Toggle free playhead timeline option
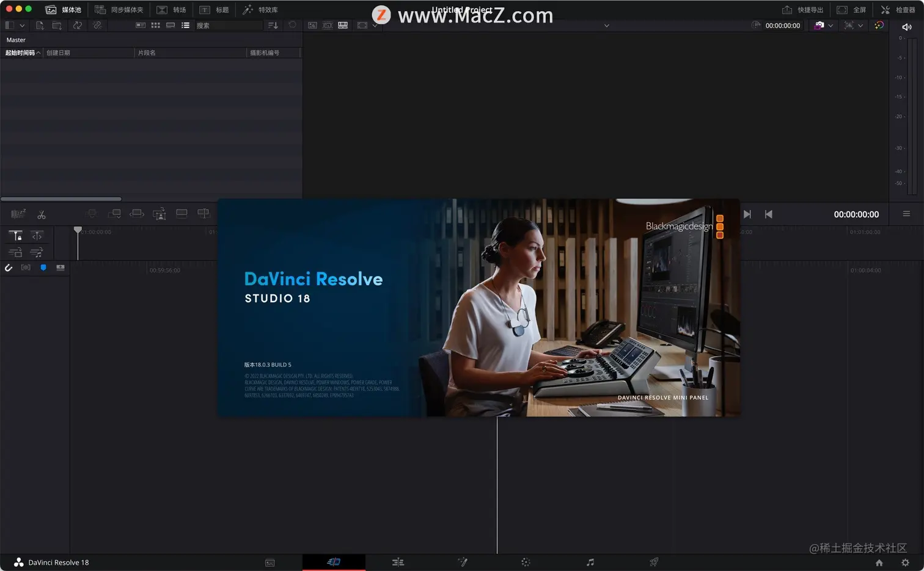Screen dimensions: 924x571 (37, 236)
